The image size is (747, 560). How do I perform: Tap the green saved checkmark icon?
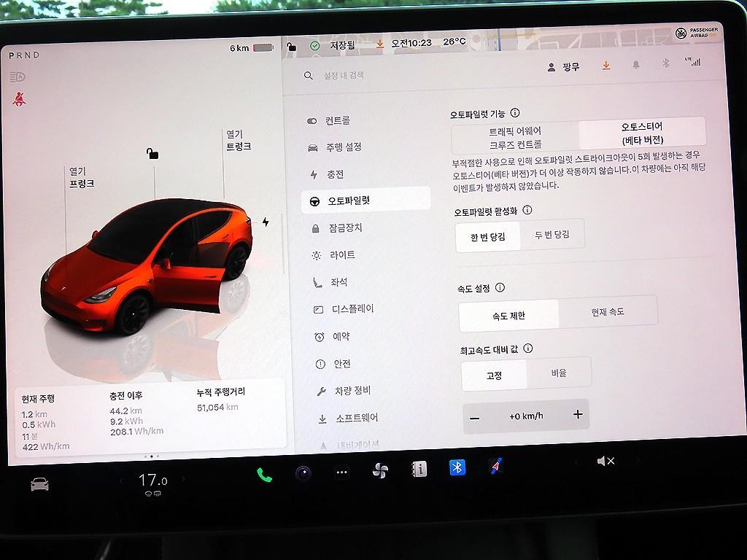315,46
